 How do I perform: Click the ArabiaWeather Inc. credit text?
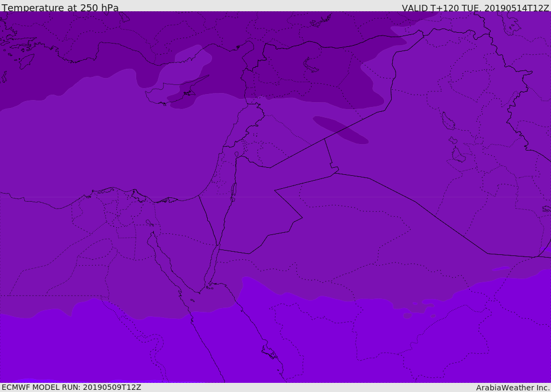pyautogui.click(x=513, y=388)
